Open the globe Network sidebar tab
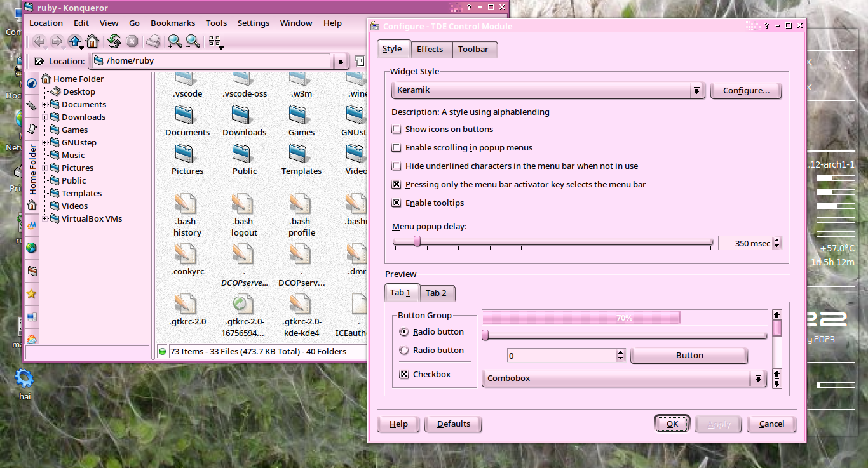868x468 pixels. point(32,248)
